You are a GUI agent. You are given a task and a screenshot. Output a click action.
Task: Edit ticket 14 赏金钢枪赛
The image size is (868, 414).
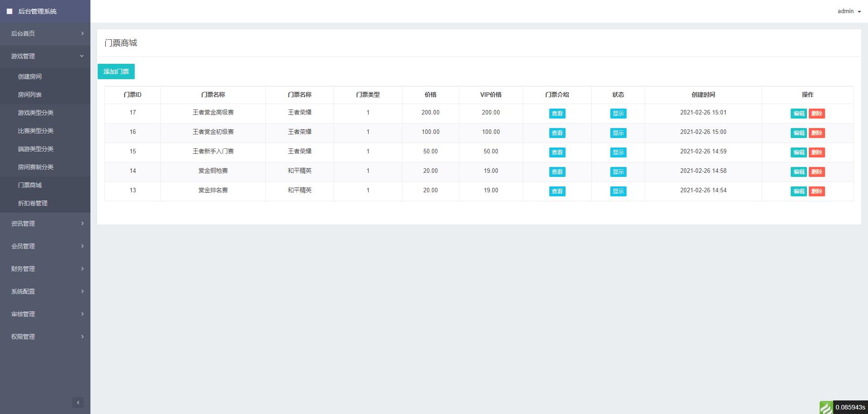(799, 172)
